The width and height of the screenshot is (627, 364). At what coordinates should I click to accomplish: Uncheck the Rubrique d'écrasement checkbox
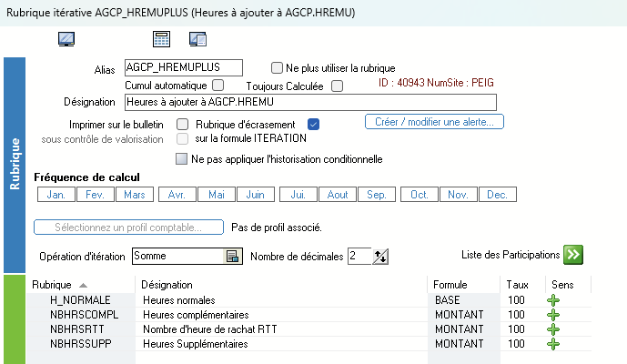(313, 124)
